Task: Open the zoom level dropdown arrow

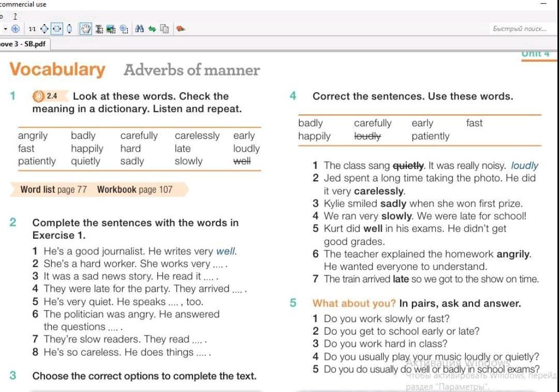Action: (x=5, y=29)
